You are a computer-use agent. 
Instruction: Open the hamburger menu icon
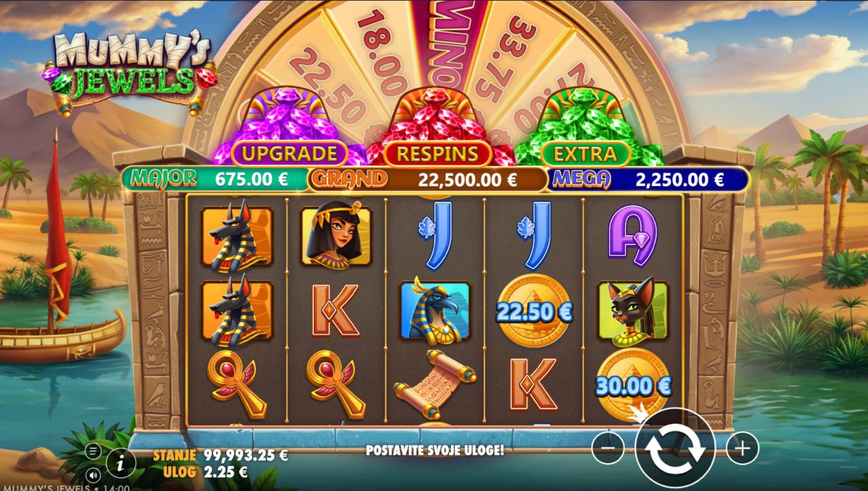point(94,450)
